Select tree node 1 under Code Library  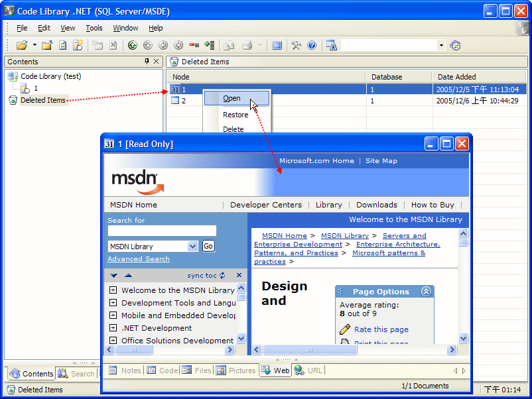[36, 88]
